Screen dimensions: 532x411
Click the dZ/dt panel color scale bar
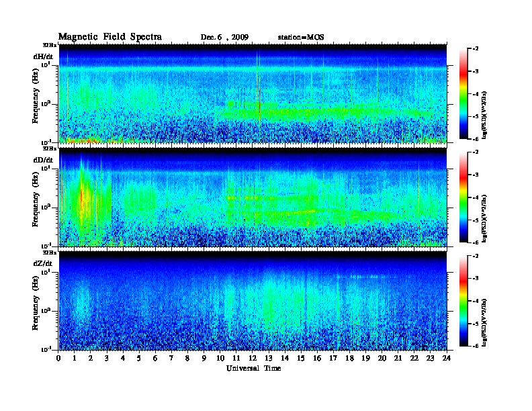(x=463, y=301)
